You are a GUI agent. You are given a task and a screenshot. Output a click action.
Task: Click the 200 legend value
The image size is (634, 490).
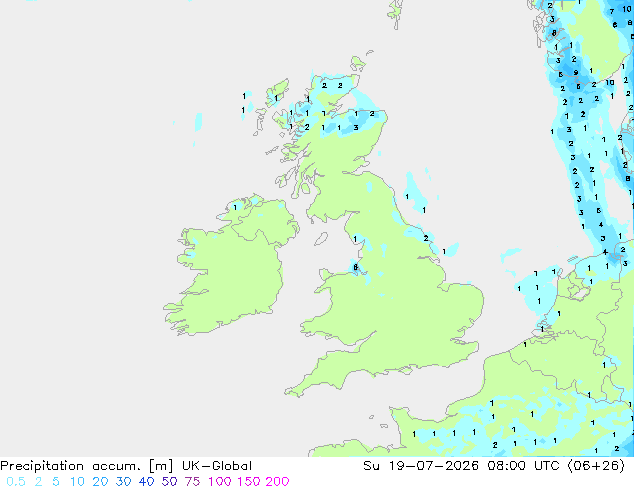(277, 482)
